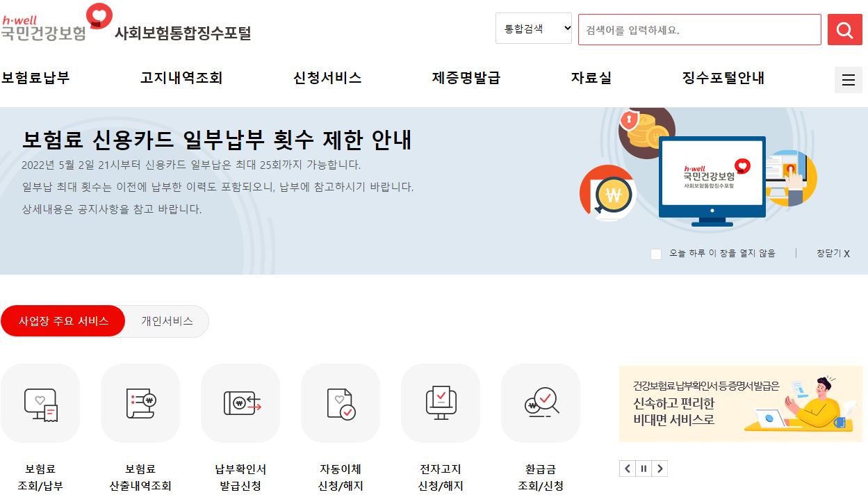The image size is (868, 497).
Task: Open 환급금 조회/신청 icon
Action: (541, 403)
